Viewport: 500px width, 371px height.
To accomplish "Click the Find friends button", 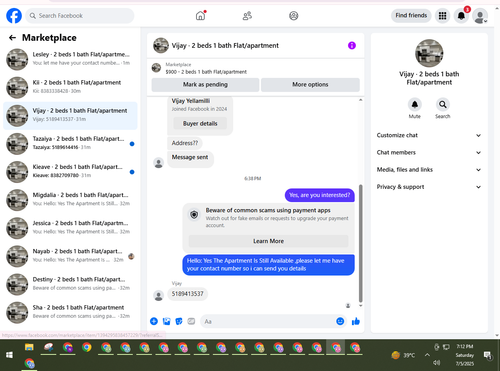I will 411,16.
